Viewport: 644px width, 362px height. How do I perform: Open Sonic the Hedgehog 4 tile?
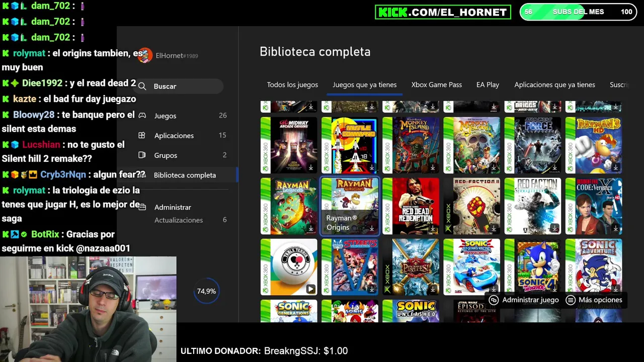pyautogui.click(x=532, y=267)
